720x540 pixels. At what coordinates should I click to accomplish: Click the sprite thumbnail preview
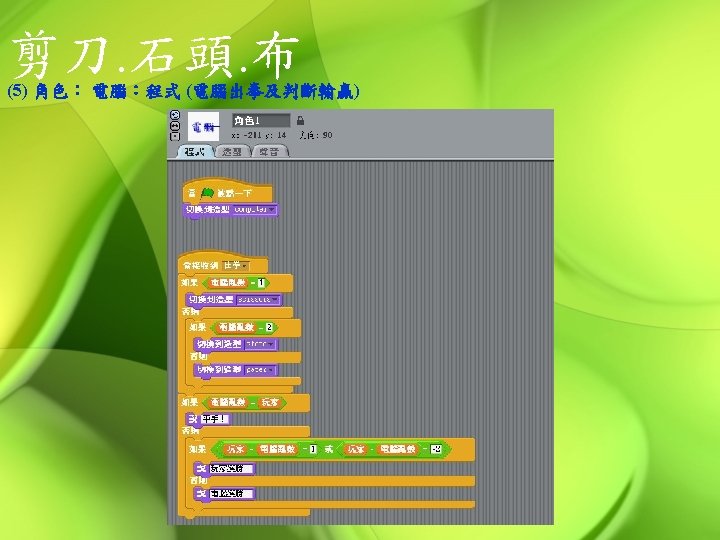[203, 126]
